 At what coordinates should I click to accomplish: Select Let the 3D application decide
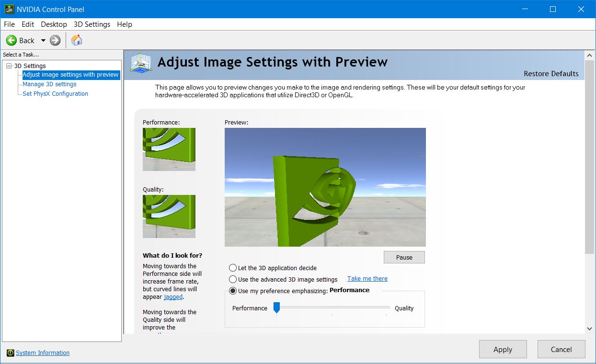[x=233, y=268]
